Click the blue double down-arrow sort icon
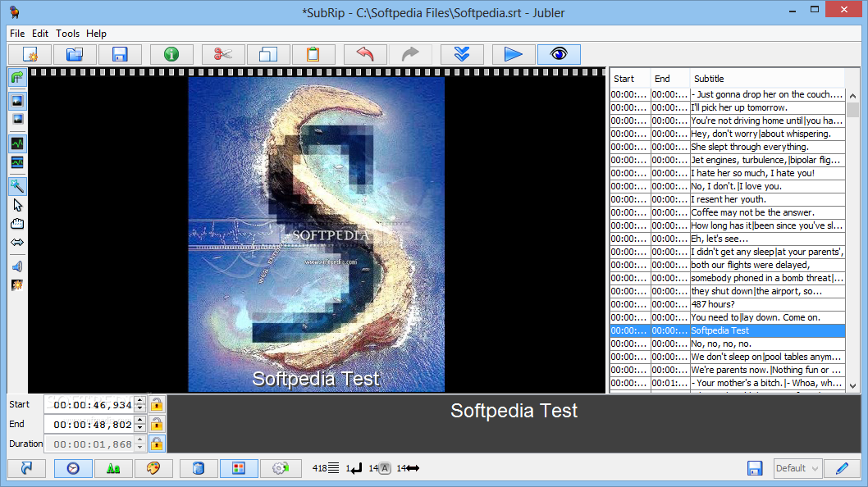The height and width of the screenshot is (487, 868). pyautogui.click(x=462, y=54)
